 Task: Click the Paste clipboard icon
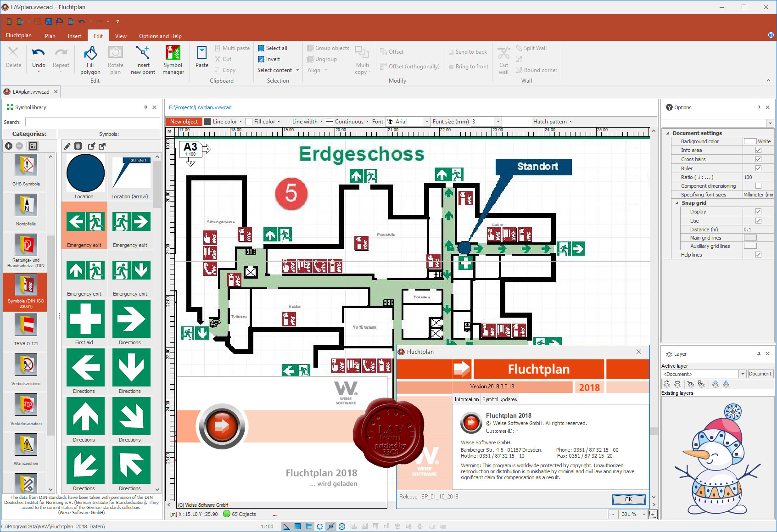pos(202,57)
